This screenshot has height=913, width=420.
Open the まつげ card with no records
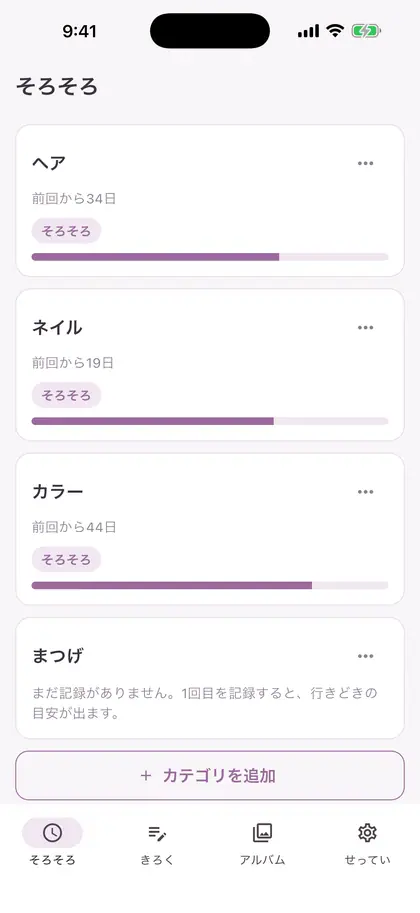coord(210,678)
